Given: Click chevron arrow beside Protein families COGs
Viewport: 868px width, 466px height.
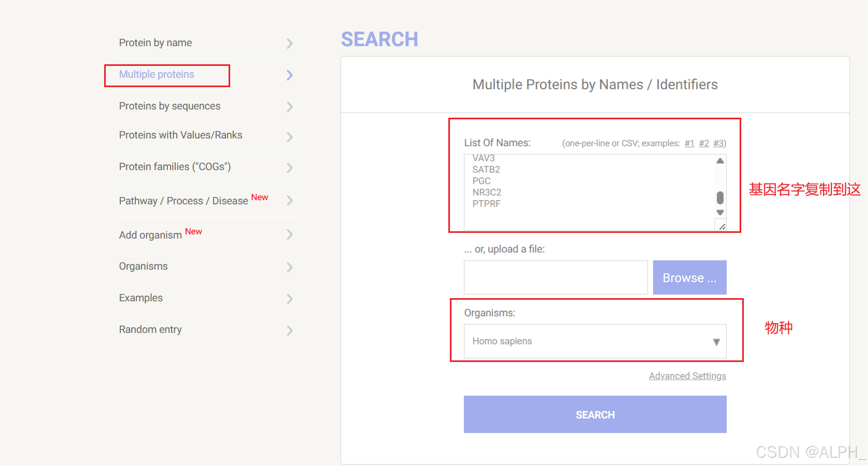Looking at the screenshot, I should pyautogui.click(x=290, y=168).
